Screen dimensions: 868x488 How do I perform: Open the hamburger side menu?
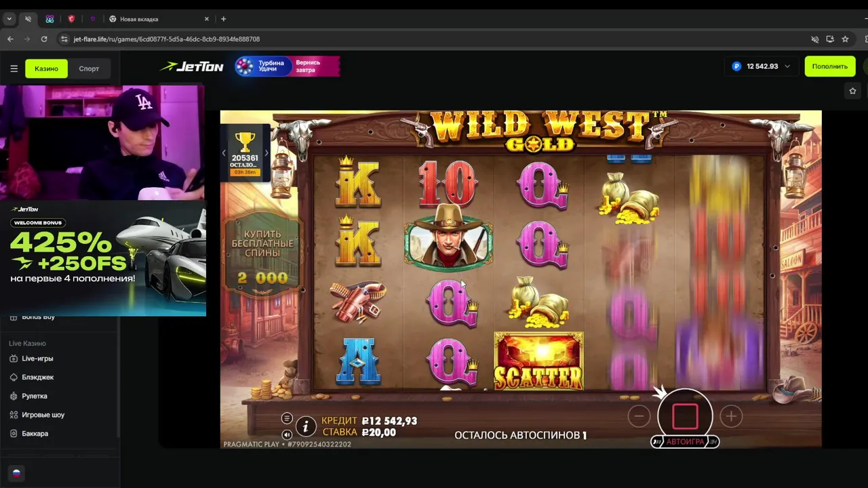(x=14, y=68)
